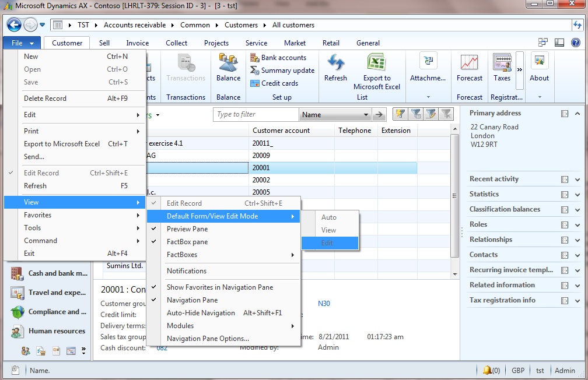This screenshot has height=380, width=588.
Task: Select the Auto edit mode option
Action: pyautogui.click(x=330, y=217)
